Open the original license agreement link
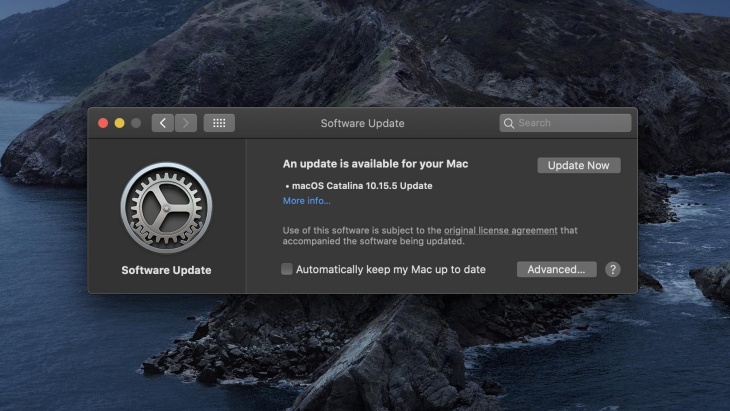 [500, 230]
